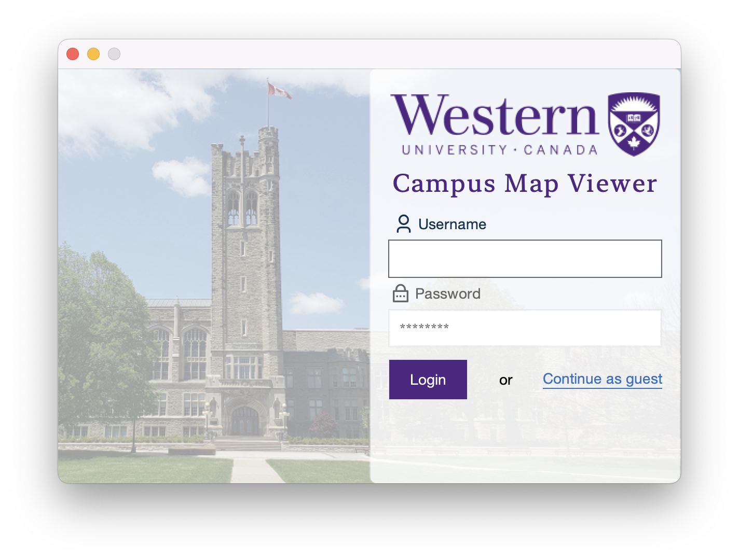The image size is (739, 560).
Task: Click the Western wordmark logo text
Action: pos(495,116)
